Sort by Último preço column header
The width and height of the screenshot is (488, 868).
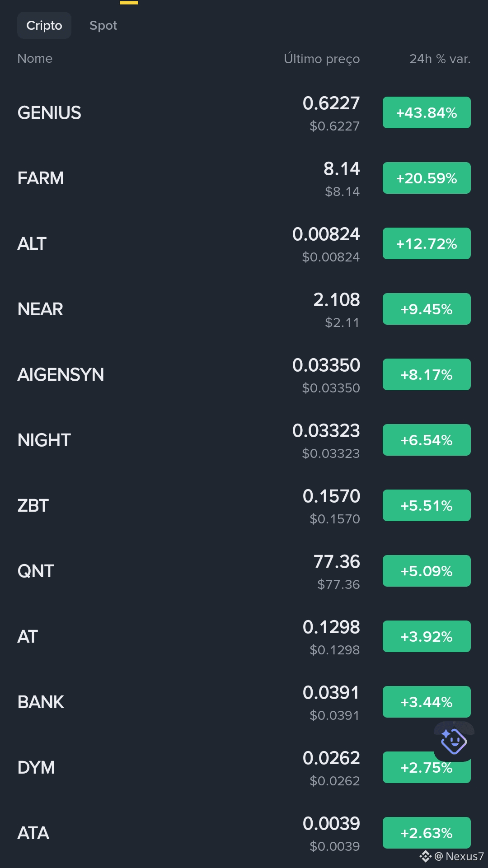(x=322, y=59)
